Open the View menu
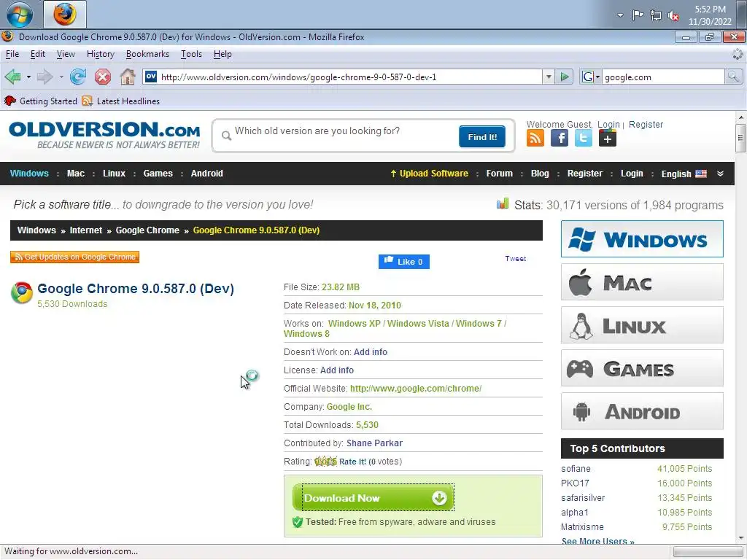 pos(66,54)
